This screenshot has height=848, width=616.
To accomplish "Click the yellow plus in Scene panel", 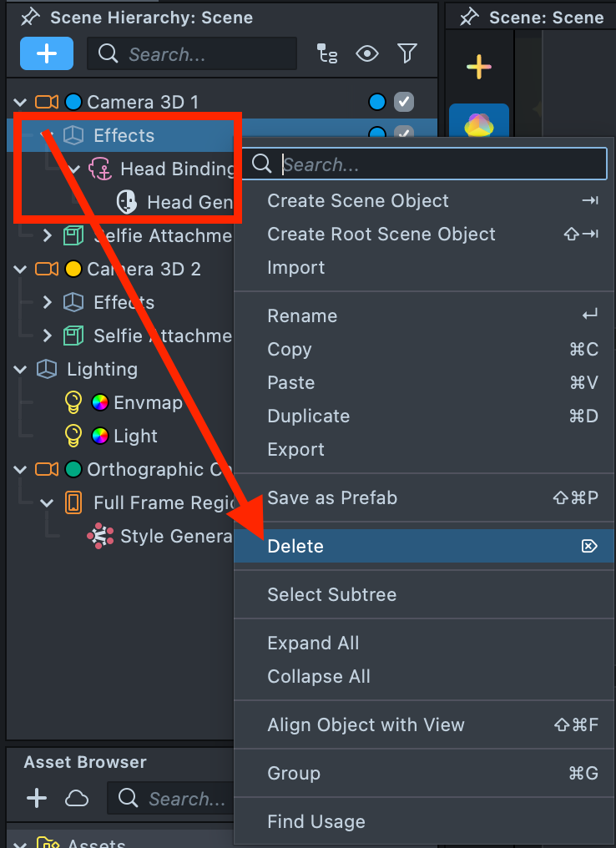I will point(478,67).
